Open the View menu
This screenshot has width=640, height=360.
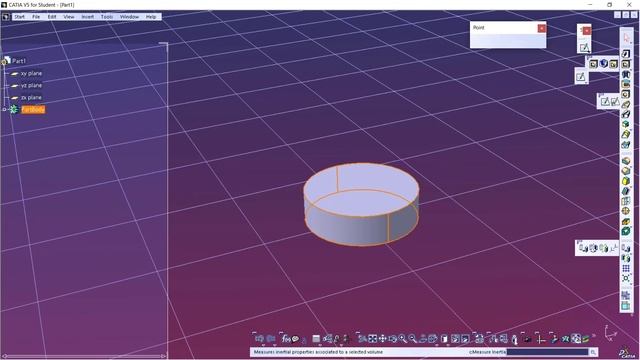(69, 17)
